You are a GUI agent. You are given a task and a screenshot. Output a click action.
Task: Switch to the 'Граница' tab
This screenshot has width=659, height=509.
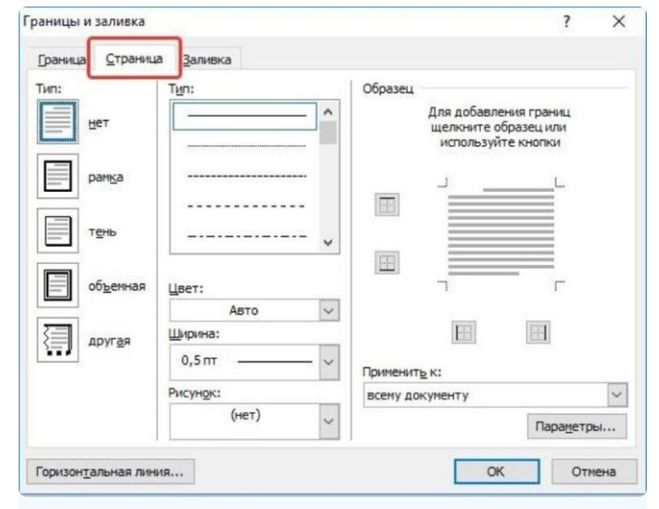click(x=57, y=61)
